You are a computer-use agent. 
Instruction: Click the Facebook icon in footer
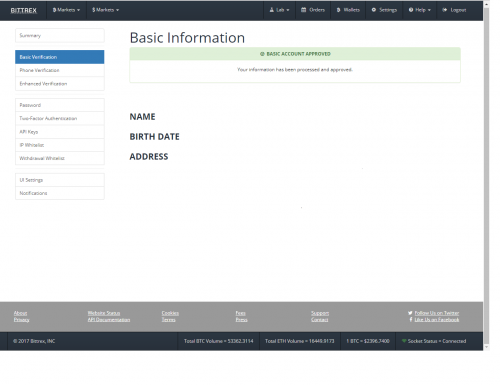(411, 319)
